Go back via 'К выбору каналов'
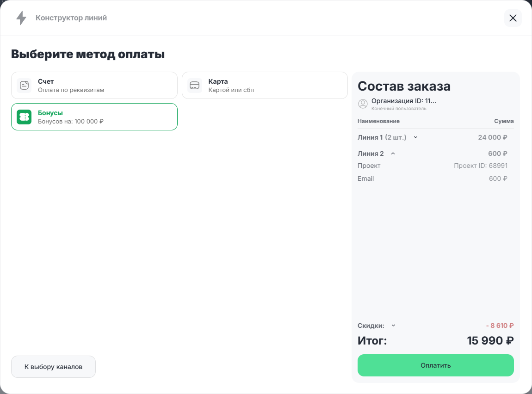Screen dimensions: 532x394 coord(53,367)
